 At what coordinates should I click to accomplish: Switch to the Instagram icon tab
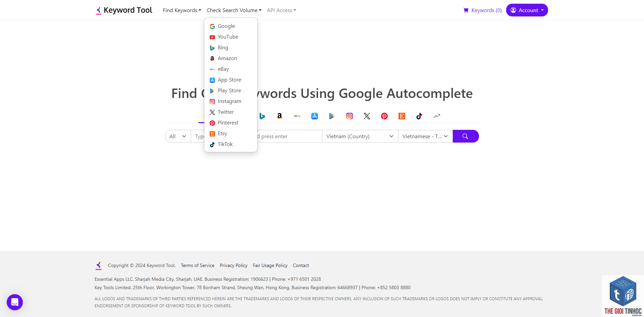click(350, 116)
